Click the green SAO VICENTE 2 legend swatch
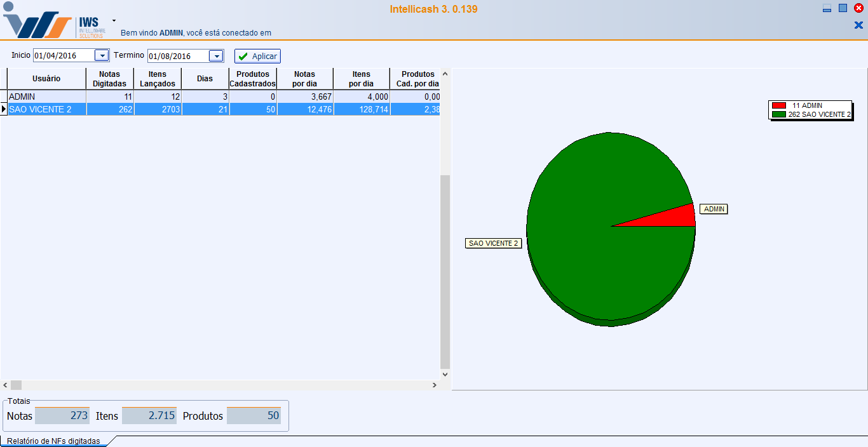This screenshot has height=447, width=868. point(779,114)
